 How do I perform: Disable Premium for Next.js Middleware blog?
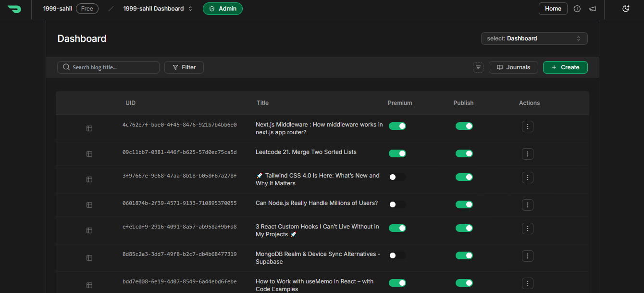pyautogui.click(x=397, y=126)
